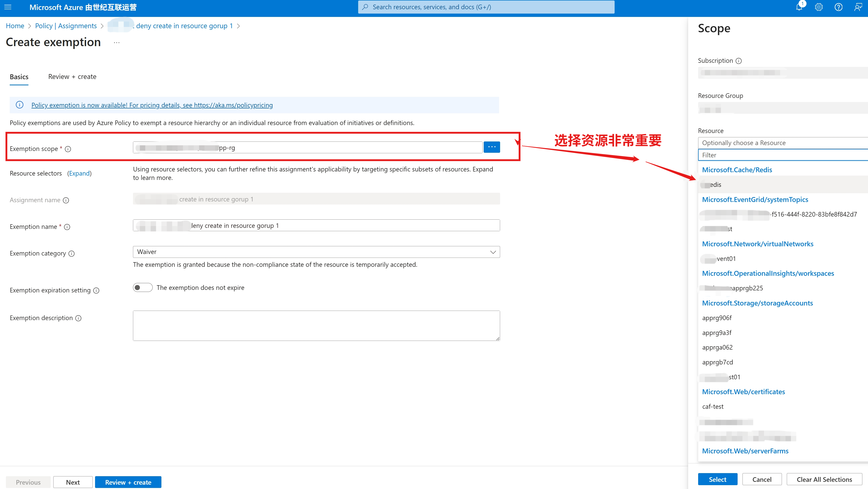Open the notifications bell

tap(799, 7)
